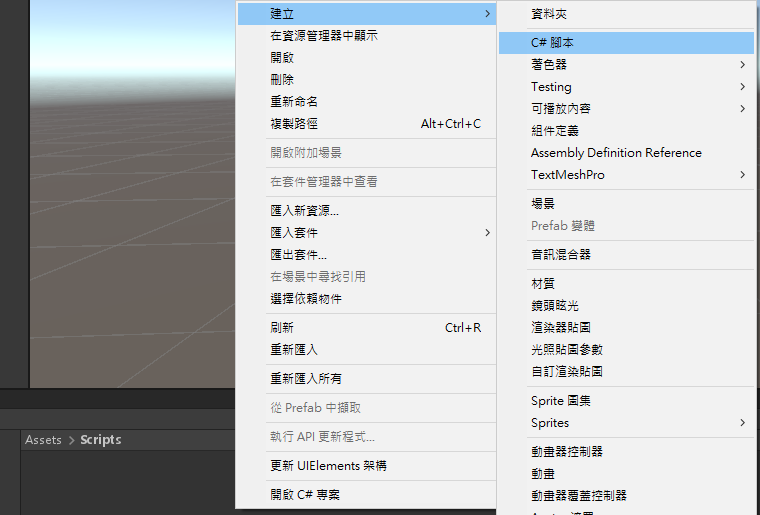Image resolution: width=760 pixels, height=515 pixels.
Task: Select C# 腳本 to create script
Action: click(552, 43)
